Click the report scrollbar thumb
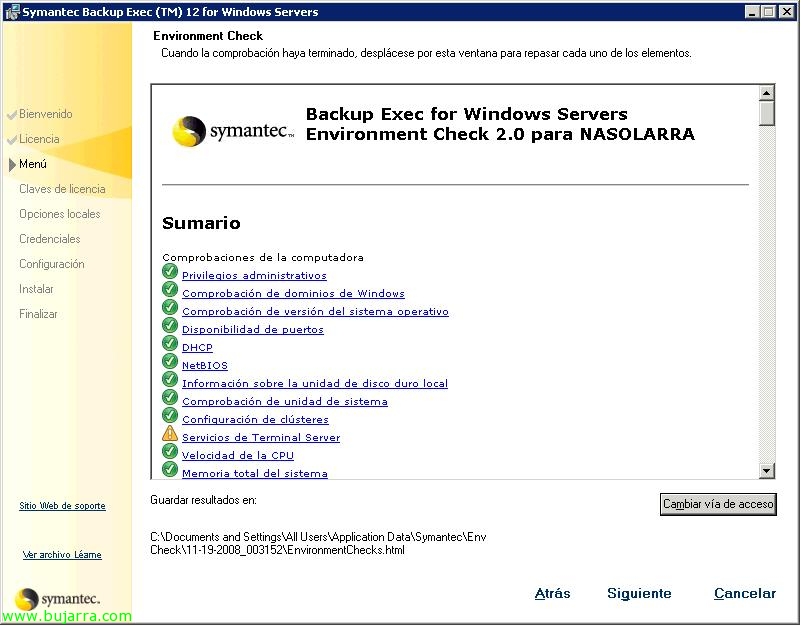Image resolution: width=801 pixels, height=626 pixels. point(766,113)
